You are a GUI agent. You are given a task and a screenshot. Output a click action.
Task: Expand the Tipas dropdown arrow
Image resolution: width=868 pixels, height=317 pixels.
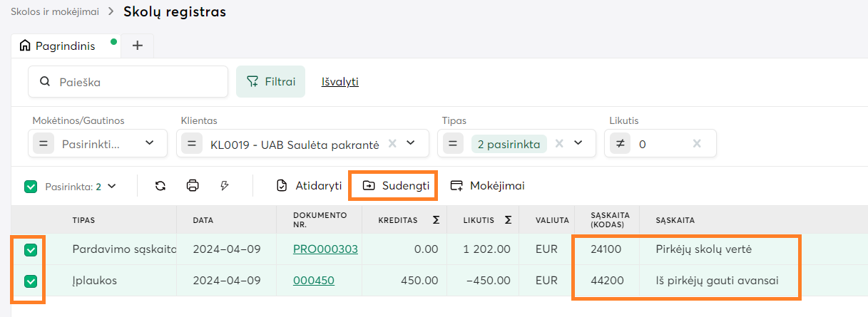click(x=578, y=143)
